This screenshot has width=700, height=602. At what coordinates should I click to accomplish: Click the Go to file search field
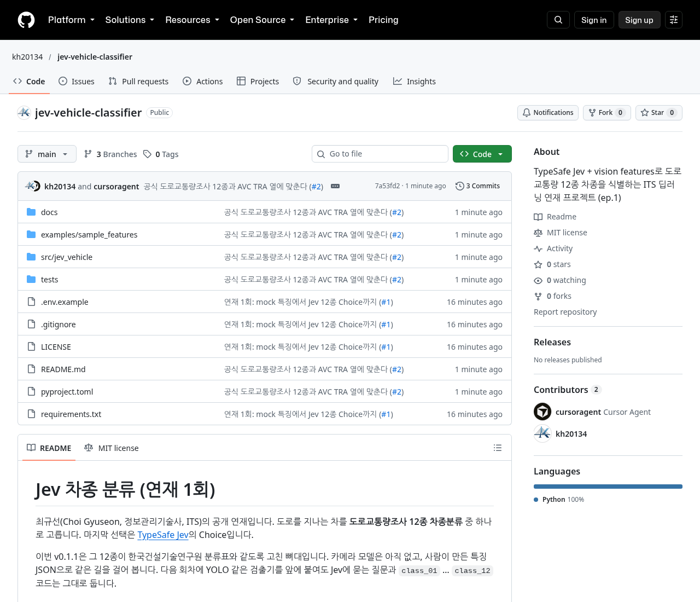click(380, 154)
